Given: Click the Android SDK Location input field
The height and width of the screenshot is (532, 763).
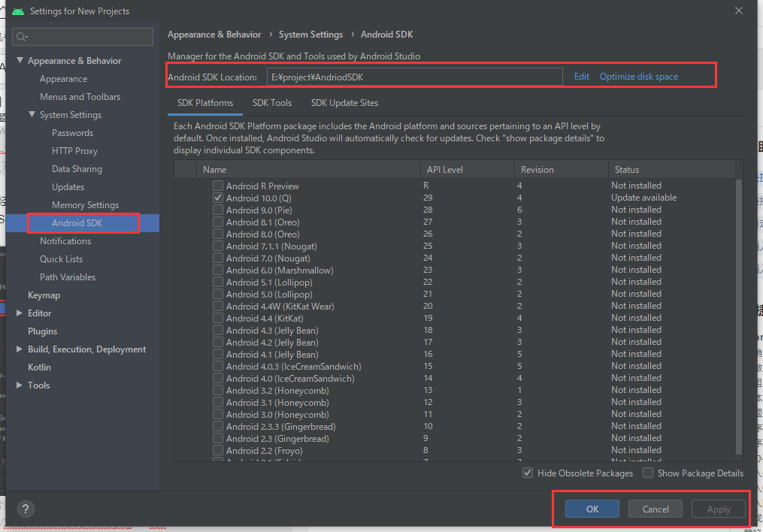Looking at the screenshot, I should pyautogui.click(x=413, y=76).
